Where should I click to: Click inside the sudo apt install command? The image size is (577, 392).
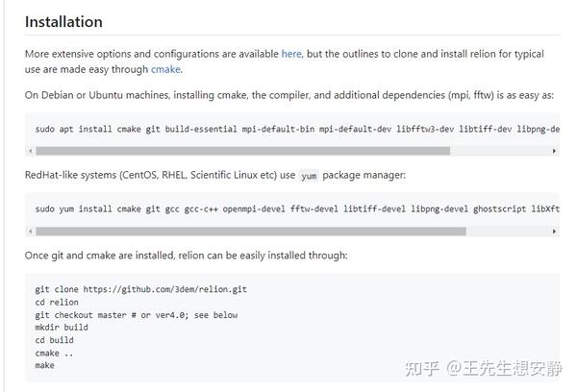(297, 129)
